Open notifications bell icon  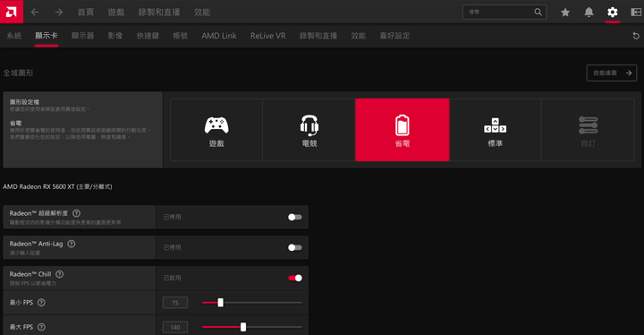click(589, 12)
